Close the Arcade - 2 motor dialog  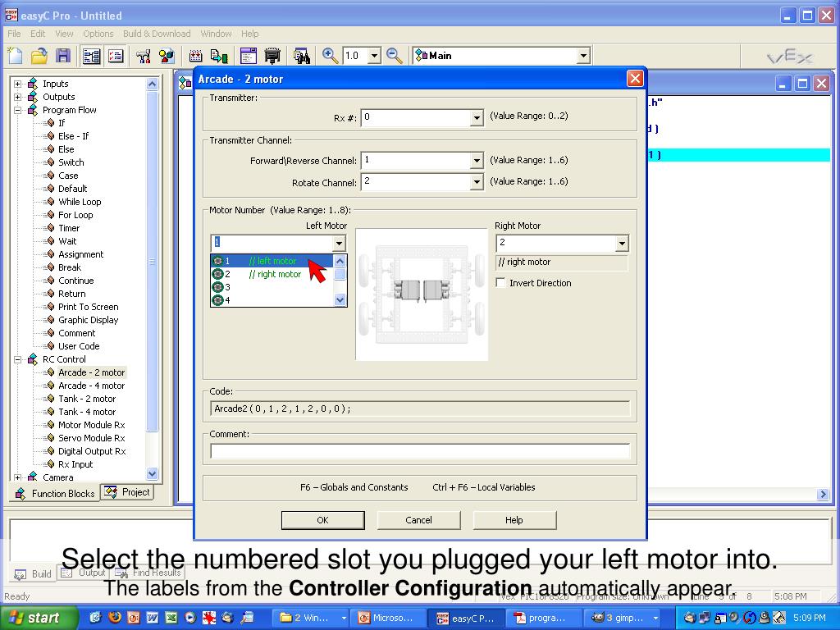pos(635,79)
